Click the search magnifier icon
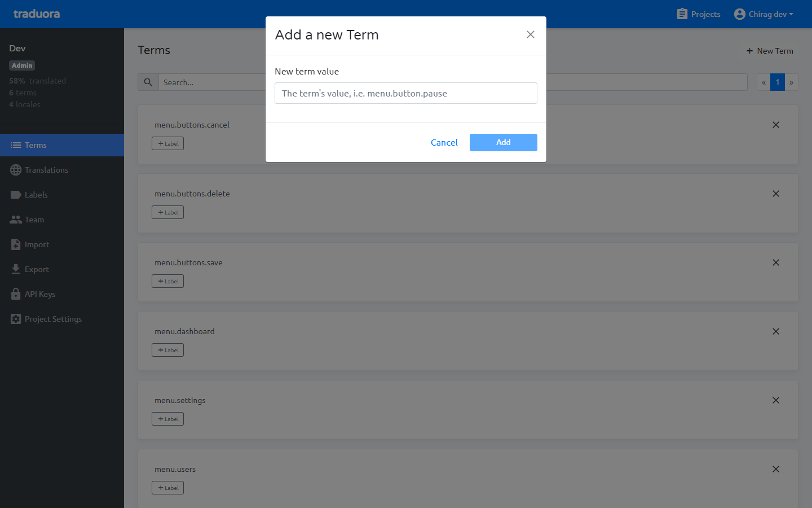The width and height of the screenshot is (812, 508). (148, 82)
